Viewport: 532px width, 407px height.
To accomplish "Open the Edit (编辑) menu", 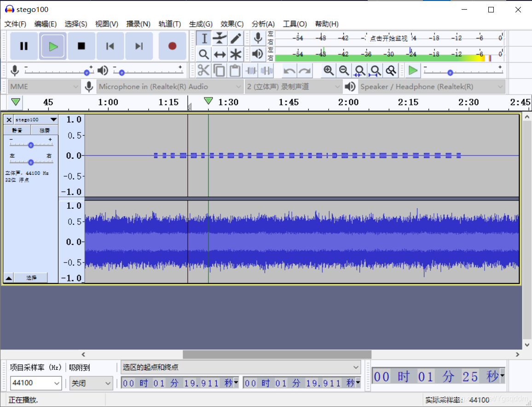I will coord(46,24).
